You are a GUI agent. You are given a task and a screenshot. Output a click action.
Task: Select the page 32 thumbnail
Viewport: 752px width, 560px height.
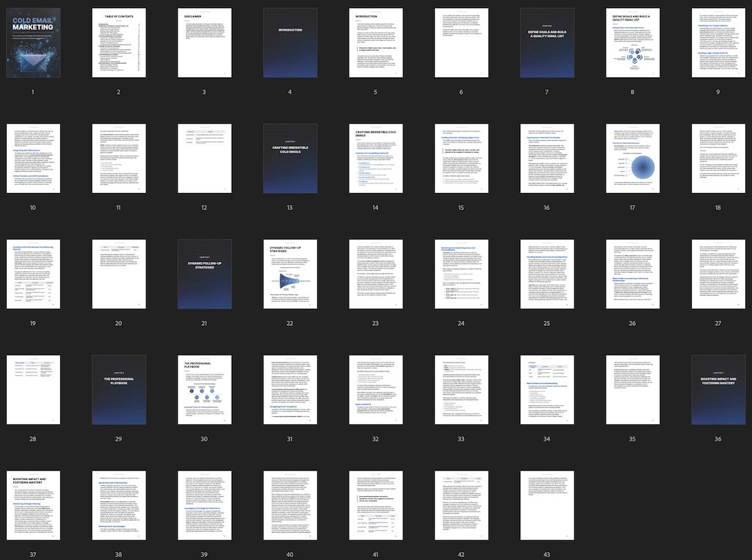(x=376, y=390)
